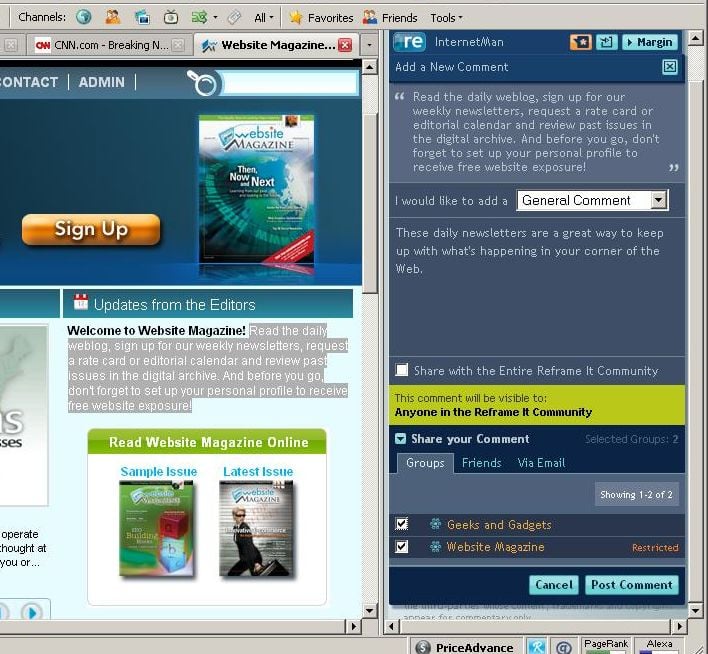Click the sidebar scrollbar down arrow
Viewport: 708px width, 654px height.
pos(696,611)
